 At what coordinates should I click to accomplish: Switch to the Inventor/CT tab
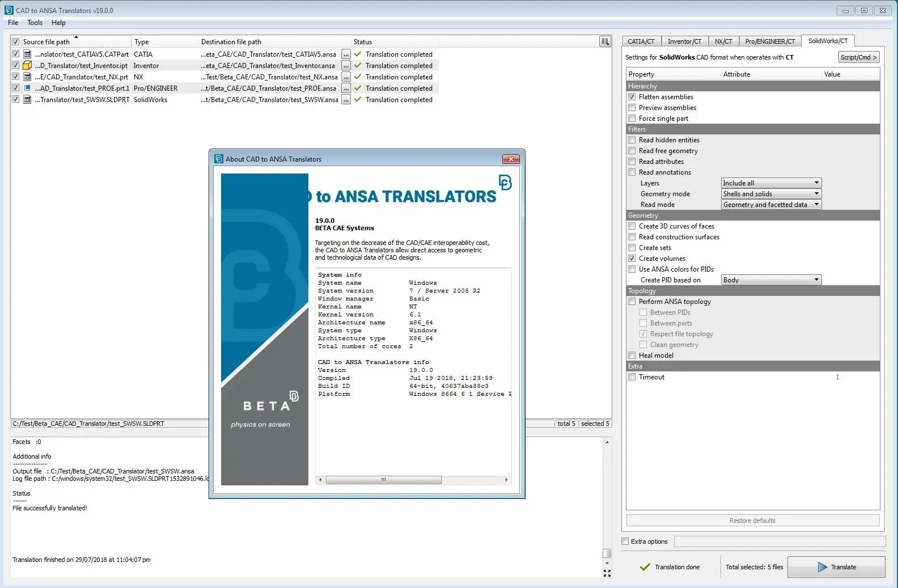[684, 41]
